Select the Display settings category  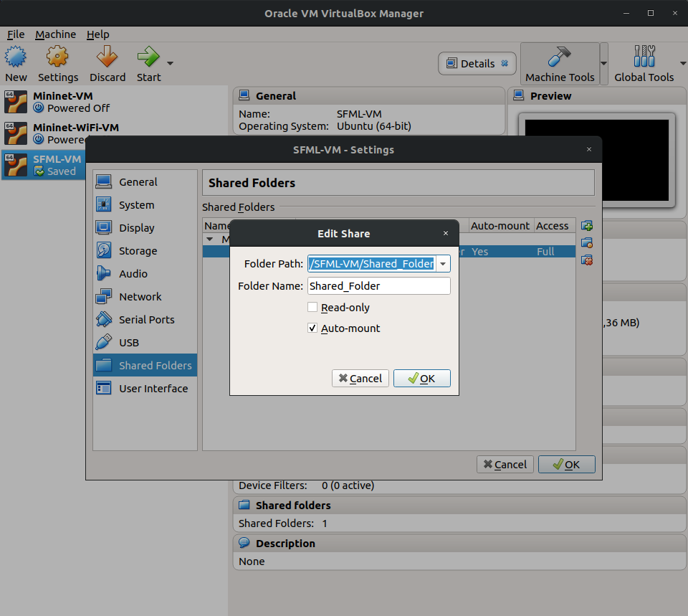point(136,228)
